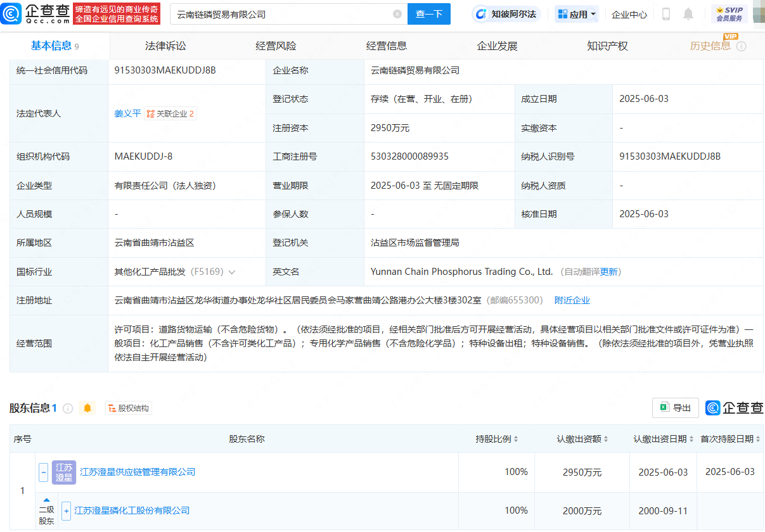Switch to the 知识产权 tab

click(607, 46)
